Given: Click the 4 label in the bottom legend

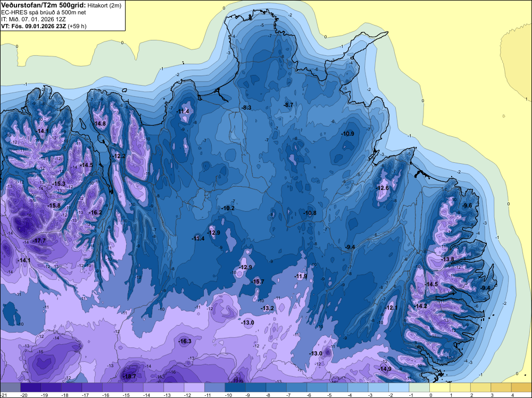Looking at the screenshot, I should click(x=512, y=395).
